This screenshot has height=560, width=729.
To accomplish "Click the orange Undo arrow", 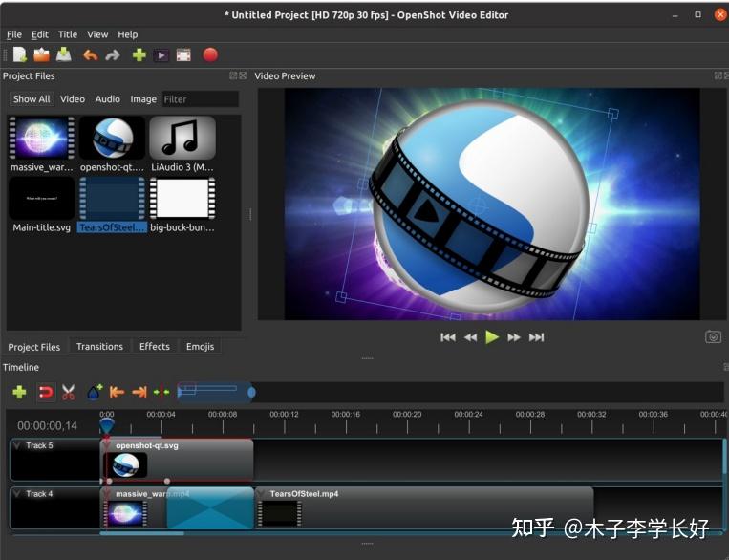I will coord(90,55).
